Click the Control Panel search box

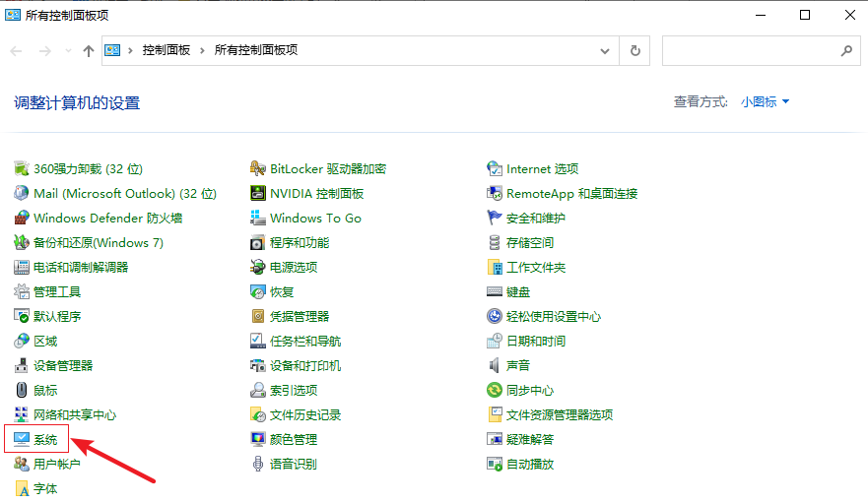pos(749,50)
